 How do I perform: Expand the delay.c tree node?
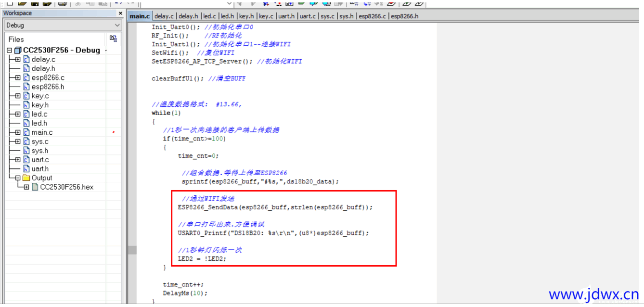pyautogui.click(x=18, y=60)
